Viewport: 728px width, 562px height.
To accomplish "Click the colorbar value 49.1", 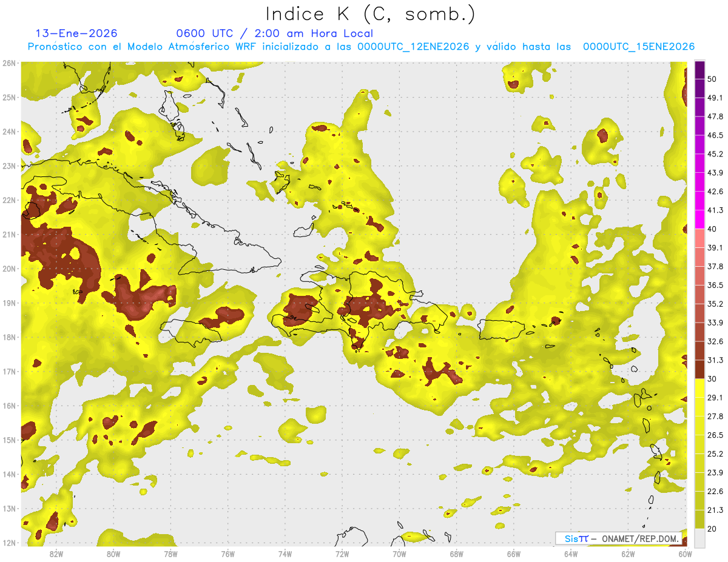I will click(715, 98).
